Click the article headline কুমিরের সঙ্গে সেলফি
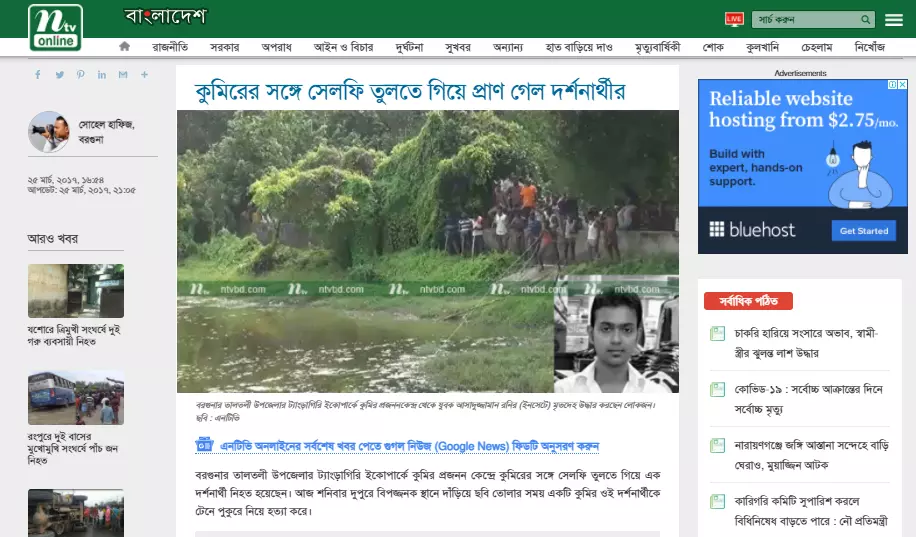This screenshot has width=916, height=537. pos(410,91)
